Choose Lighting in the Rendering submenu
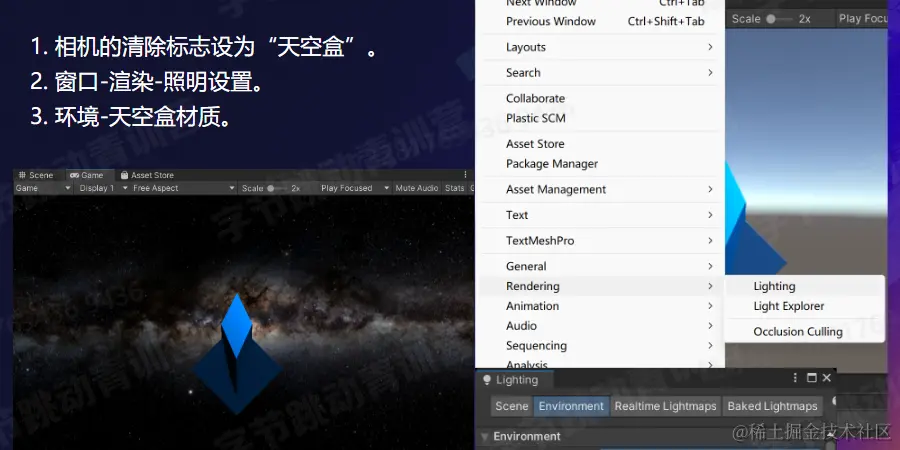This screenshot has width=900, height=450. point(805,286)
